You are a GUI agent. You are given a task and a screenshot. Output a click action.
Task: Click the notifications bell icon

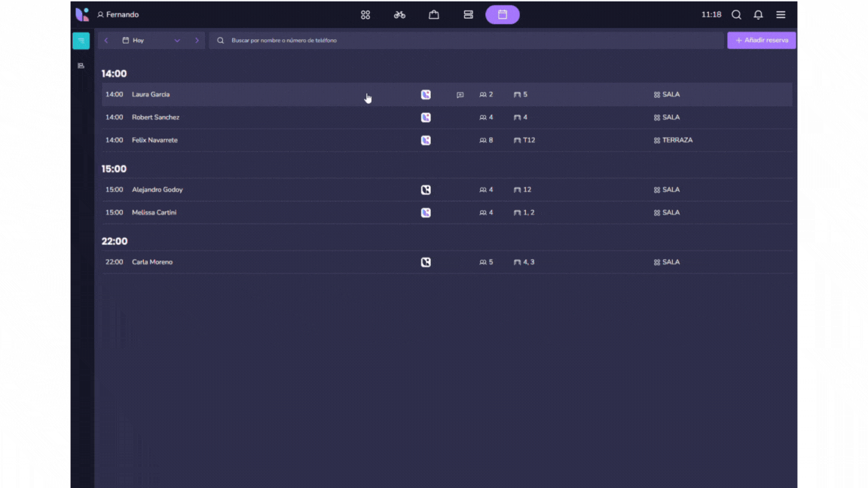[x=758, y=14]
